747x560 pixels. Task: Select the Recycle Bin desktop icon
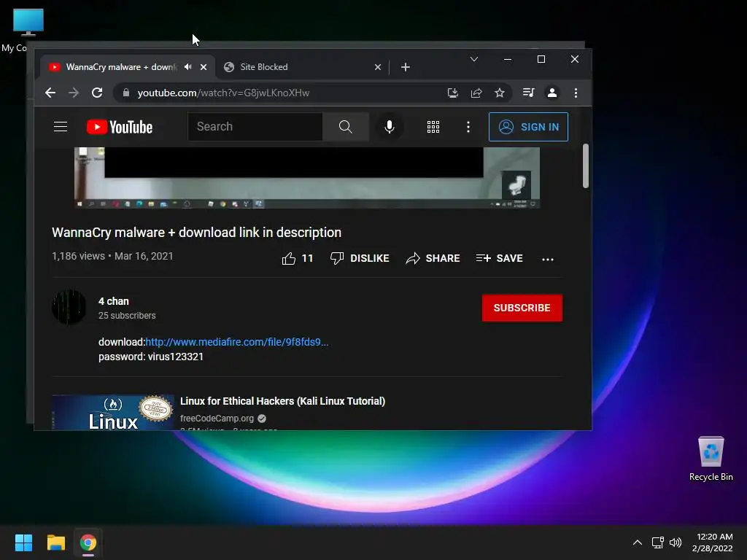coord(711,459)
